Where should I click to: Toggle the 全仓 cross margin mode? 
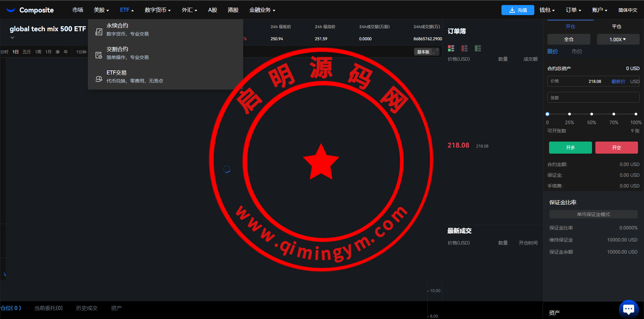point(569,39)
